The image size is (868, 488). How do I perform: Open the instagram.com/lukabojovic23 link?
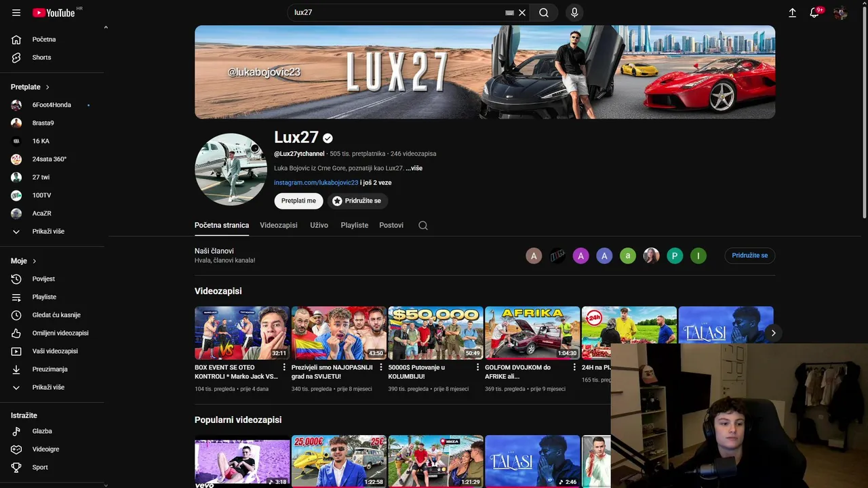pos(316,182)
